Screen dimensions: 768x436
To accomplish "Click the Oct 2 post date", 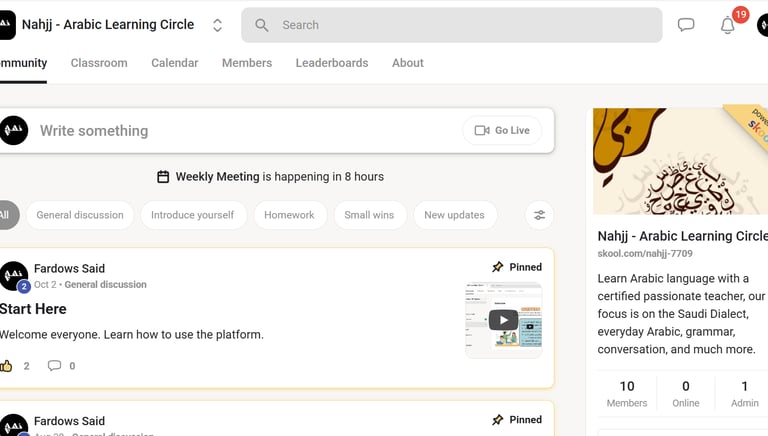I will (x=45, y=285).
